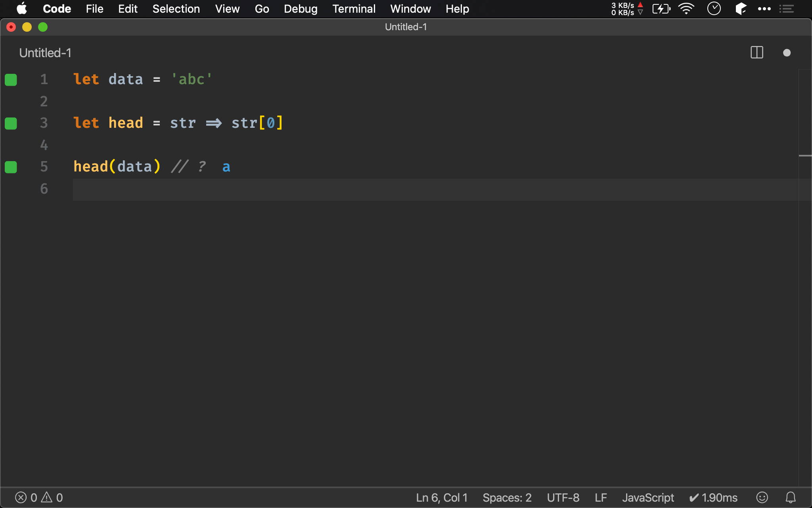
Task: Click the head(data) call on line 5
Action: [117, 167]
